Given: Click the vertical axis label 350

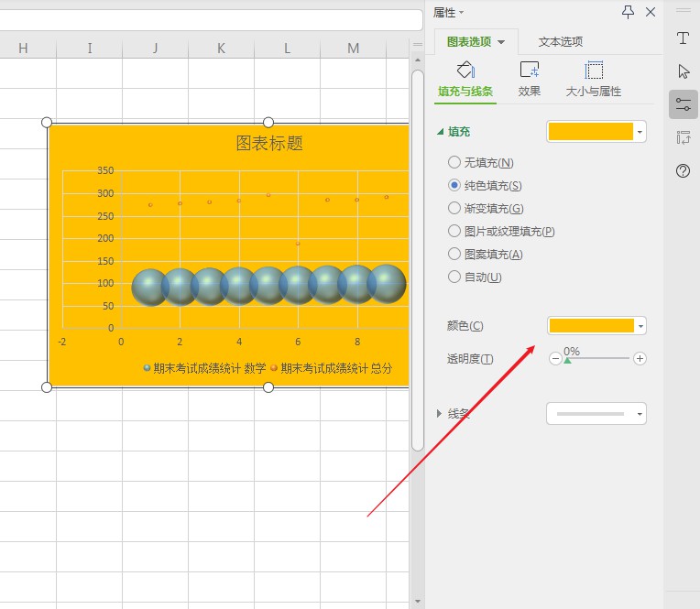Looking at the screenshot, I should pyautogui.click(x=105, y=170).
